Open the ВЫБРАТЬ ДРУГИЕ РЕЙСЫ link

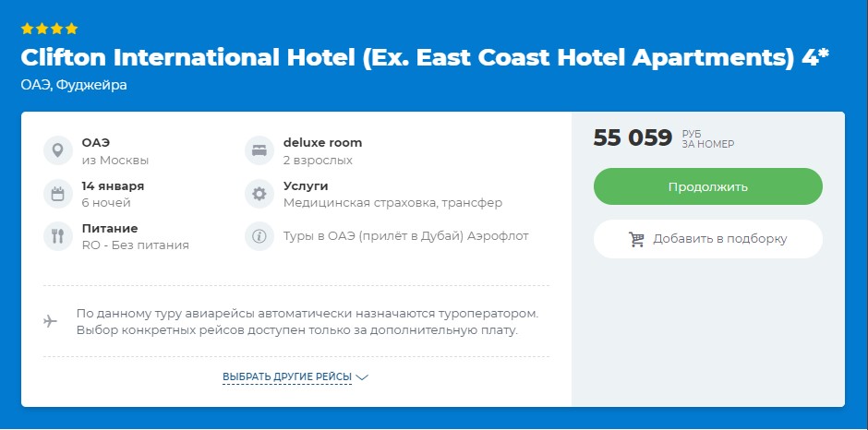(x=287, y=376)
